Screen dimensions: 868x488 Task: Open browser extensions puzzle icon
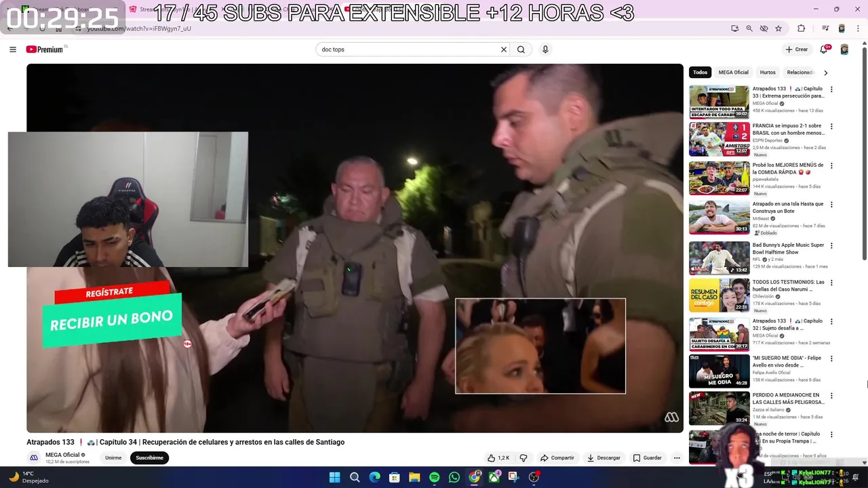tap(802, 28)
